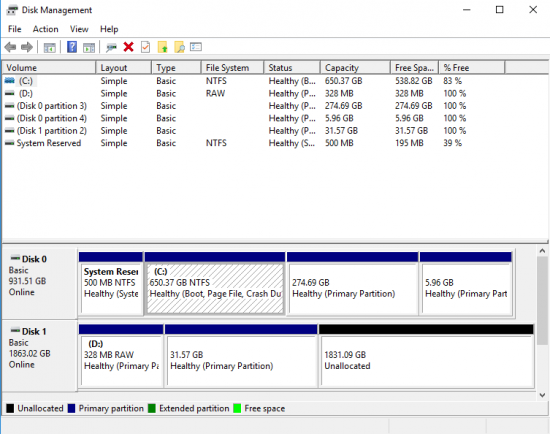Viewport: 550px width, 434px height.
Task: Select the 5.96 GB primary partition block
Action: (466, 283)
